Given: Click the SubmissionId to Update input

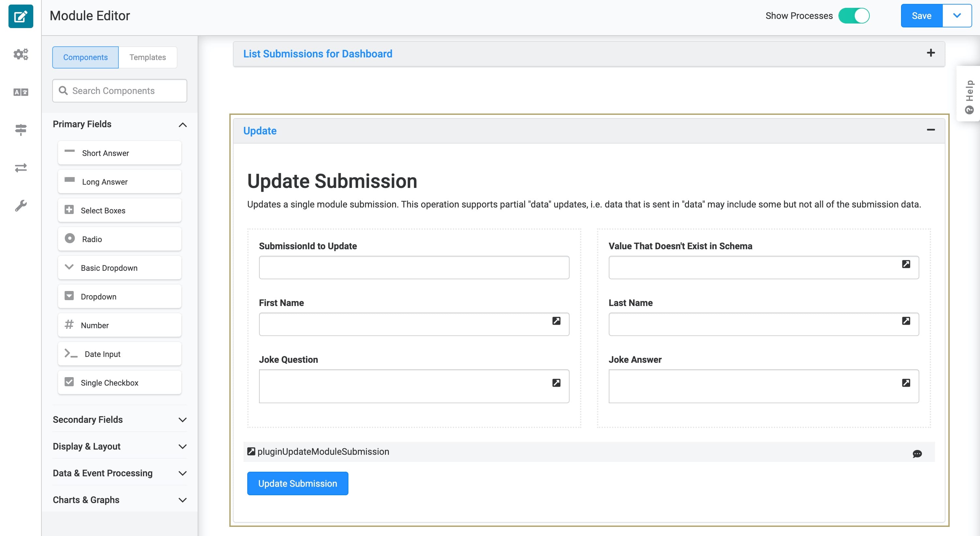Looking at the screenshot, I should pyautogui.click(x=414, y=268).
